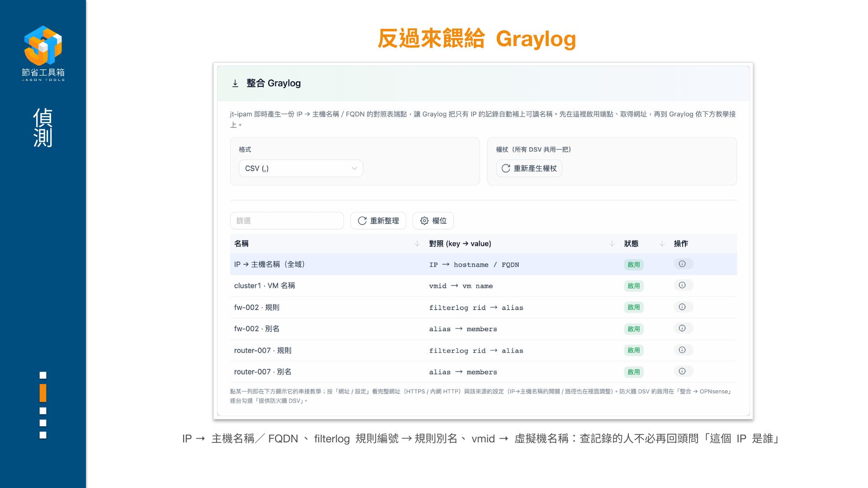Click the 節省工具箱 cube logo
The height and width of the screenshot is (488, 868).
(43, 45)
